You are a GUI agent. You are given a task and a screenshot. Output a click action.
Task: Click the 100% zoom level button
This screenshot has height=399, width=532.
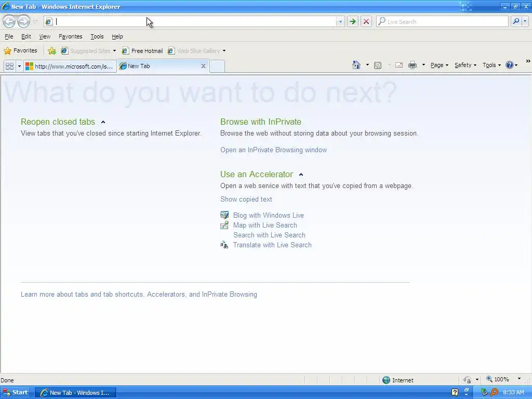[498, 379]
